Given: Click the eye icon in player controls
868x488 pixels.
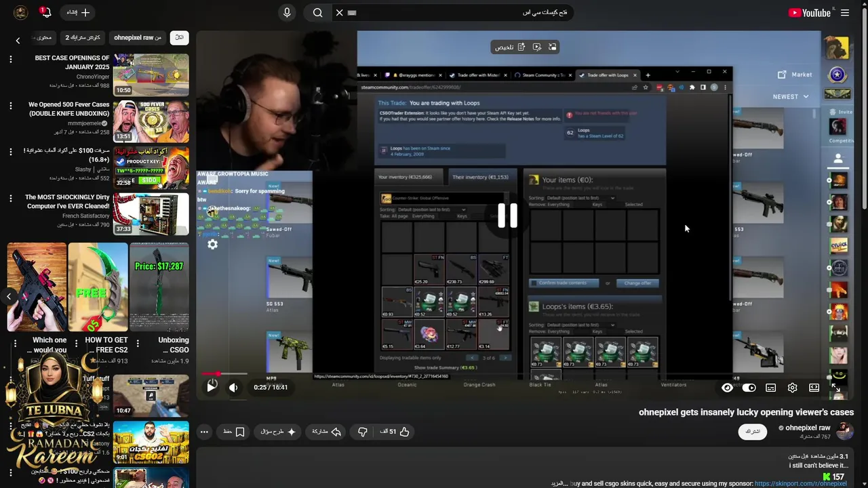Looking at the screenshot, I should point(727,388).
